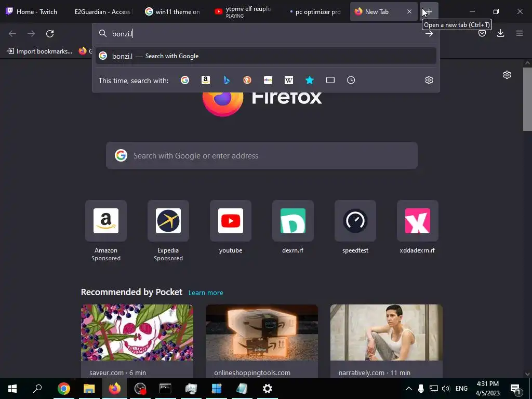Open search settings gear in address dropdown

pyautogui.click(x=429, y=80)
